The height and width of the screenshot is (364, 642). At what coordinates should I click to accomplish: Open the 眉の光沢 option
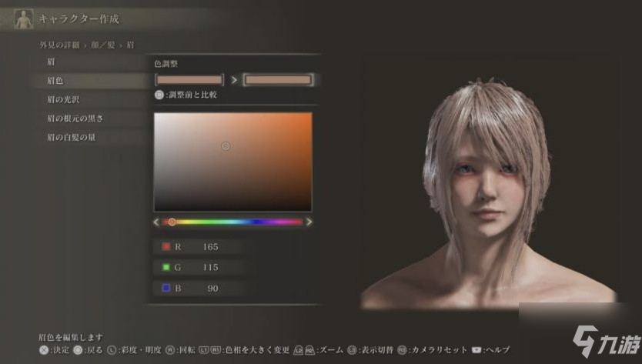point(88,99)
